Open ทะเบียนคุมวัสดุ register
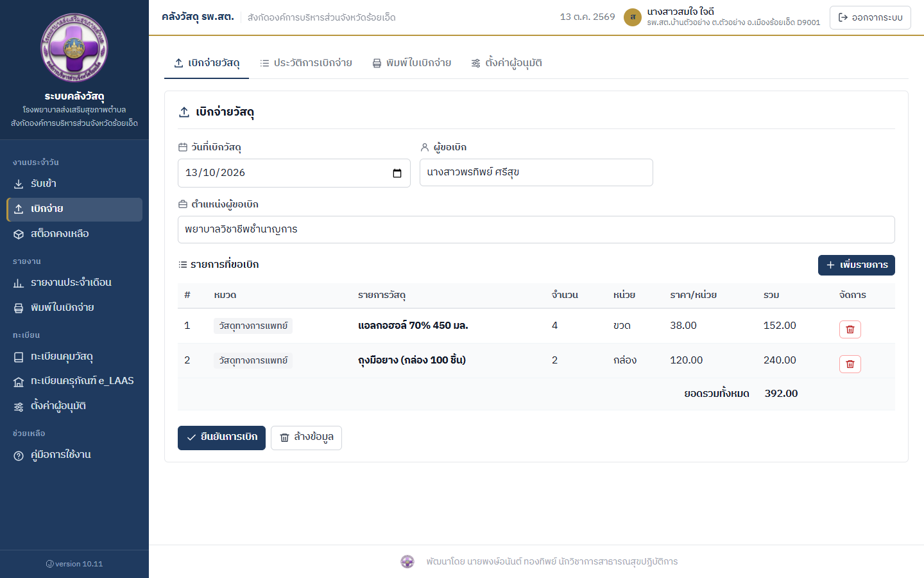Viewport: 924px width, 578px height. 74,356
